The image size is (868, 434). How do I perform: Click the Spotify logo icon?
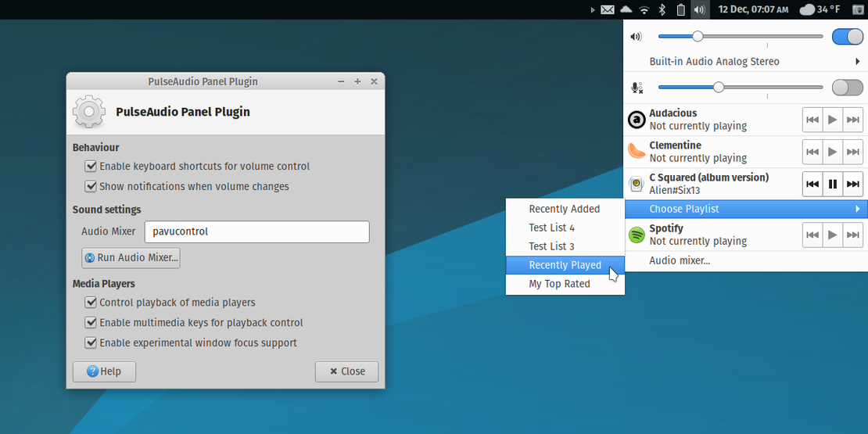click(637, 235)
